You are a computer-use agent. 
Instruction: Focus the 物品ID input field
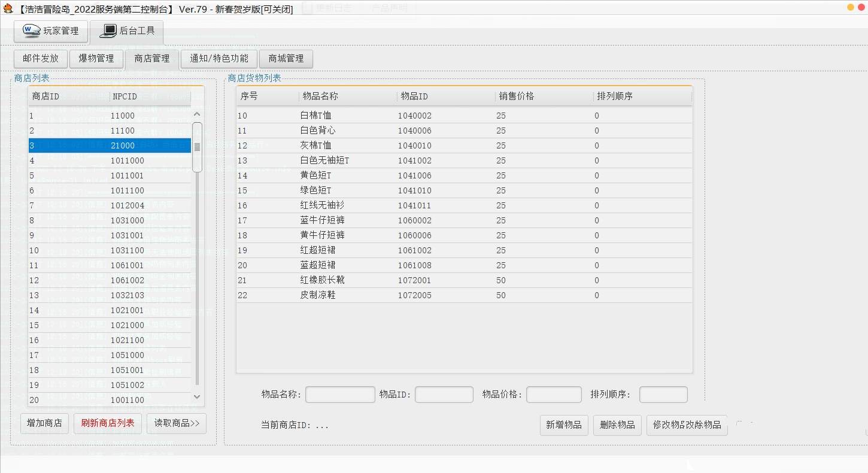coord(444,395)
